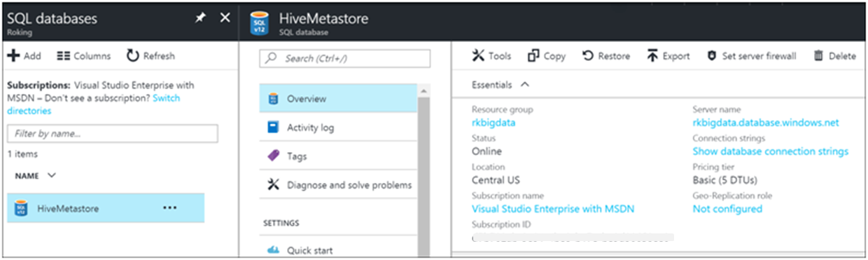Focus the Filter by name field
Viewport: 868px width, 260px height.
pos(112,133)
